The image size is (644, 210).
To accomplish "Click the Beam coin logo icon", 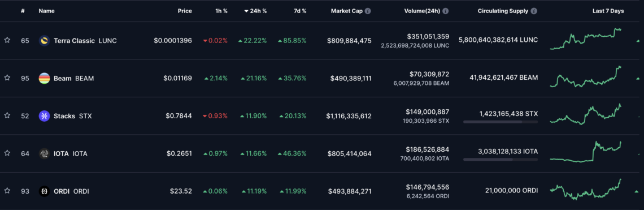I will (x=45, y=78).
